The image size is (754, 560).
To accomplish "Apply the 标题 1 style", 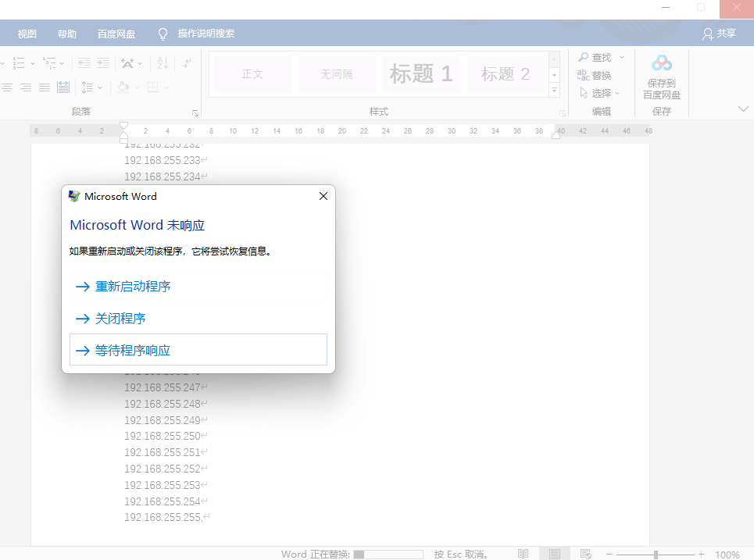I will click(421, 74).
